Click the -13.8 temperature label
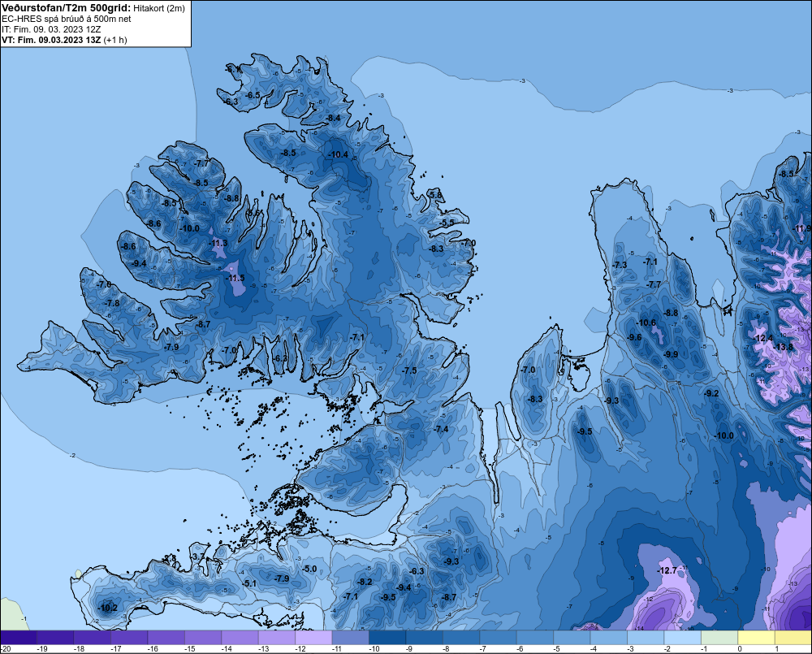 (783, 347)
